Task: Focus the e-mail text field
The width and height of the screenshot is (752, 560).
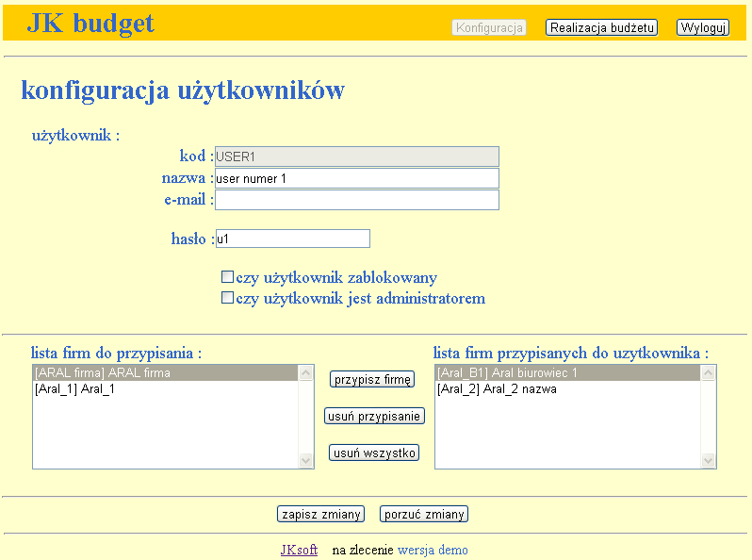Action: tap(356, 200)
